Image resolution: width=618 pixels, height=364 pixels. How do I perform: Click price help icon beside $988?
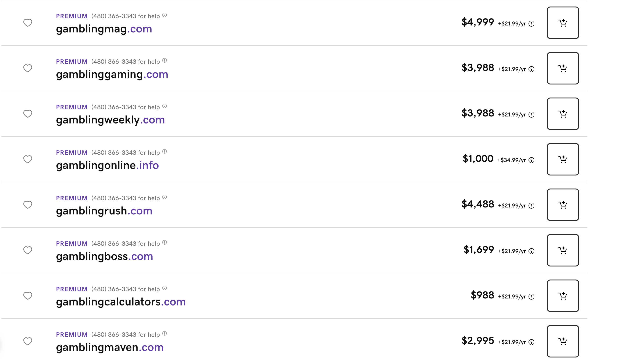point(531,297)
